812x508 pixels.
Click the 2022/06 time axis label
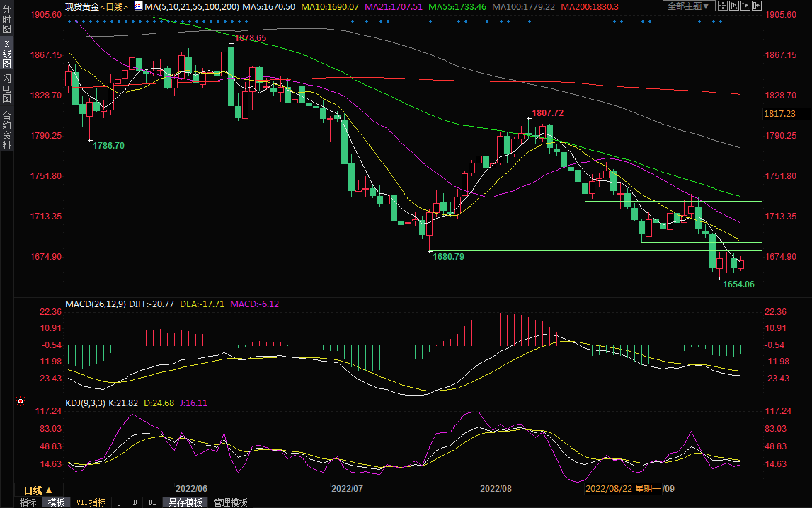click(192, 488)
